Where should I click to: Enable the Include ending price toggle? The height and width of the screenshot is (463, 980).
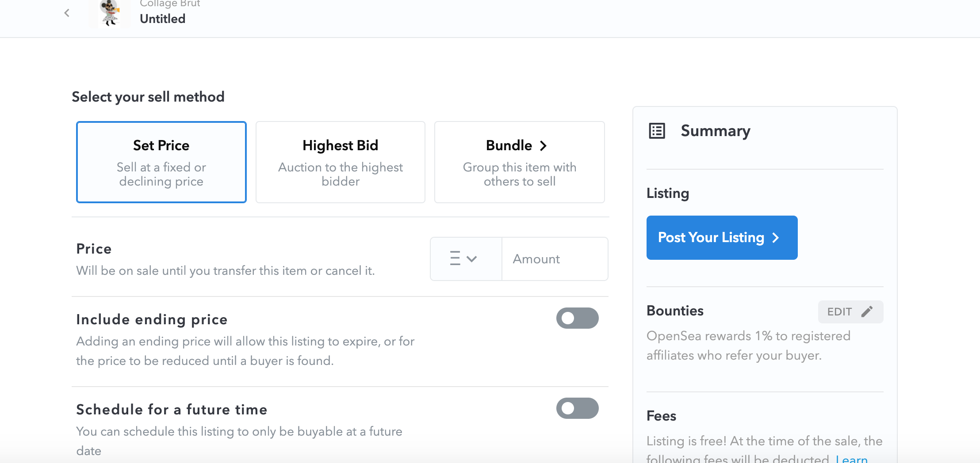coord(577,318)
